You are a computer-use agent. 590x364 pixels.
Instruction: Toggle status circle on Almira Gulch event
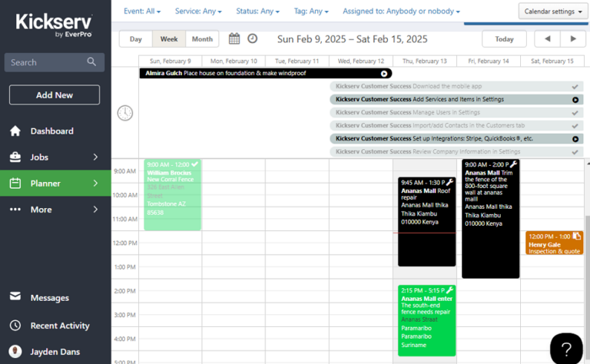click(x=384, y=74)
